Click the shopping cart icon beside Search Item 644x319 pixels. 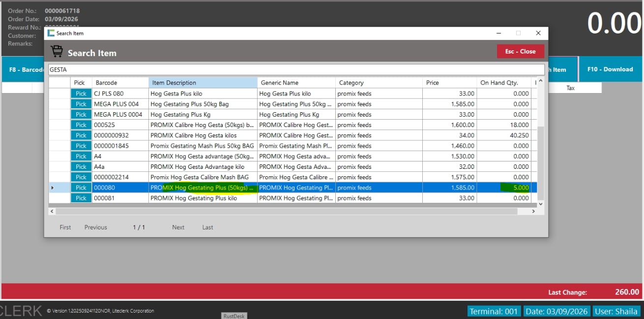(57, 52)
